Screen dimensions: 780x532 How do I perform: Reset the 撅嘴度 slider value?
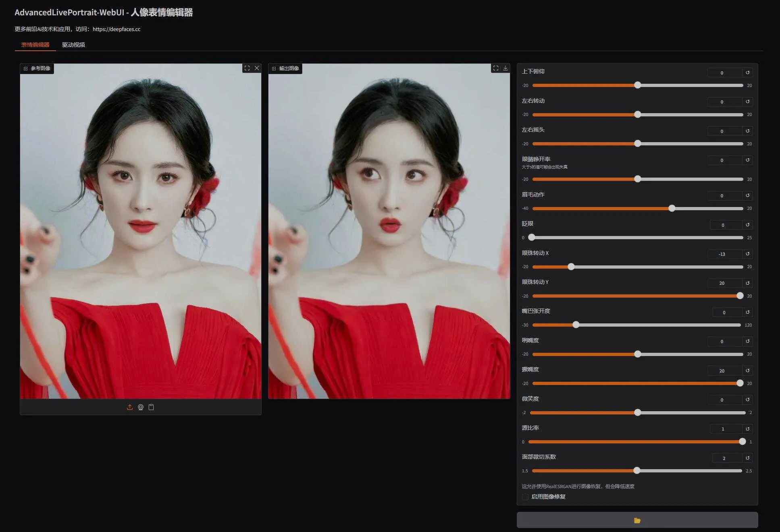click(747, 371)
